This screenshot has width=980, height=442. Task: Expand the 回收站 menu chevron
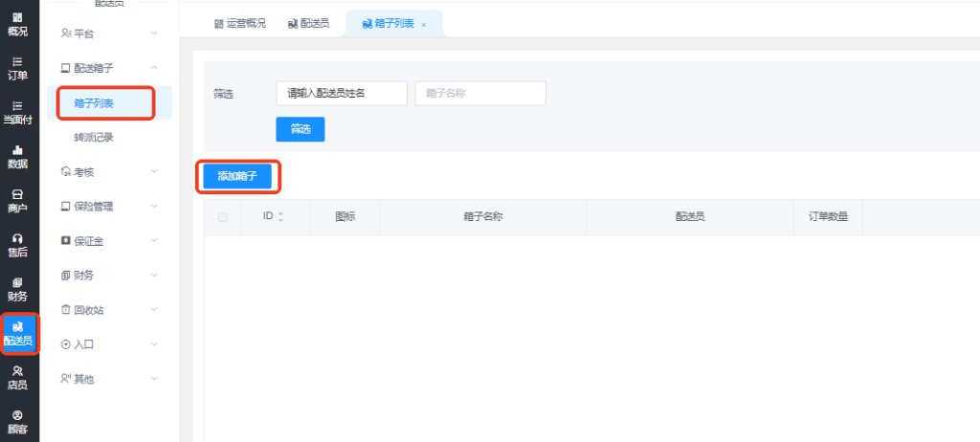pos(154,309)
